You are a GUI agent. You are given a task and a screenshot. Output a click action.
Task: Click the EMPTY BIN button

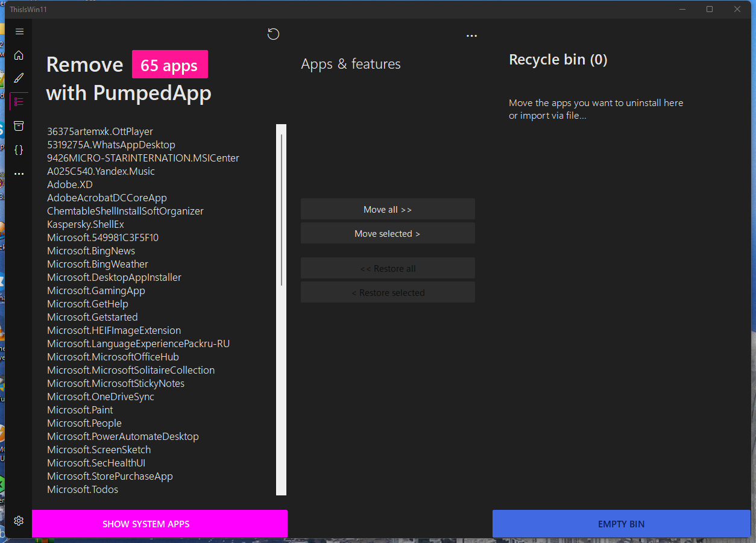(x=621, y=524)
